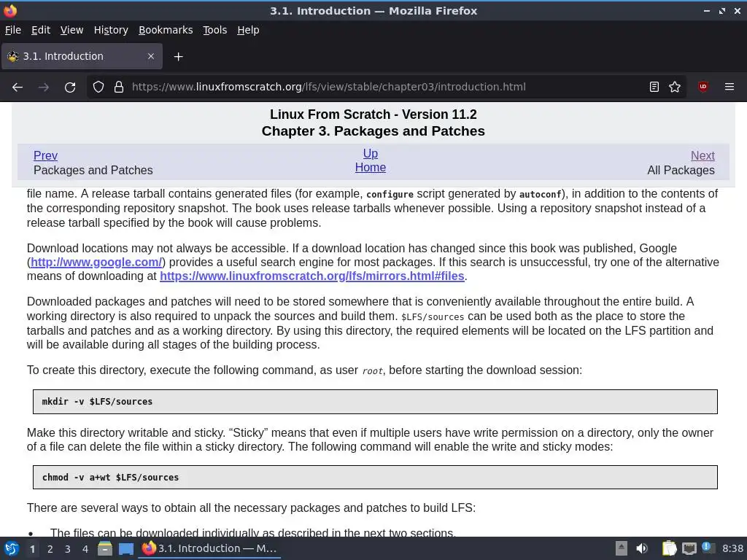
Task: Switch to virtual desktop 1
Action: 32,549
